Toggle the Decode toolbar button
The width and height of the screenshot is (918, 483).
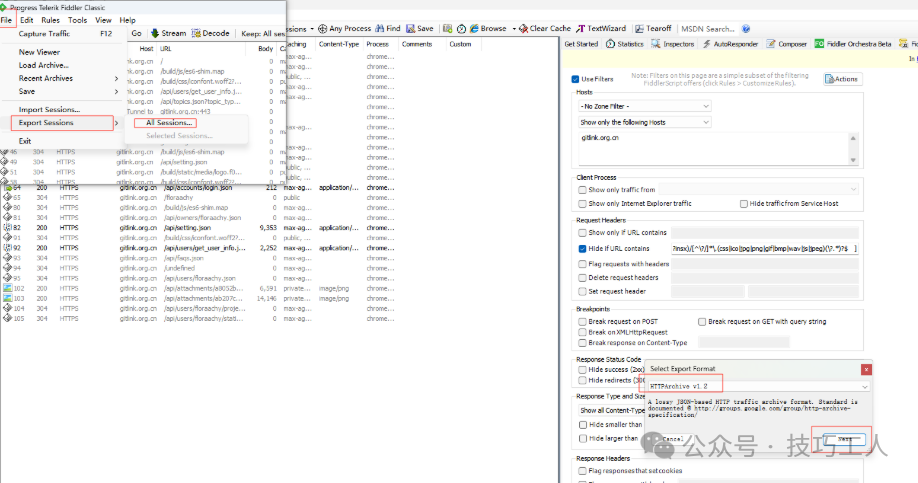[x=210, y=33]
